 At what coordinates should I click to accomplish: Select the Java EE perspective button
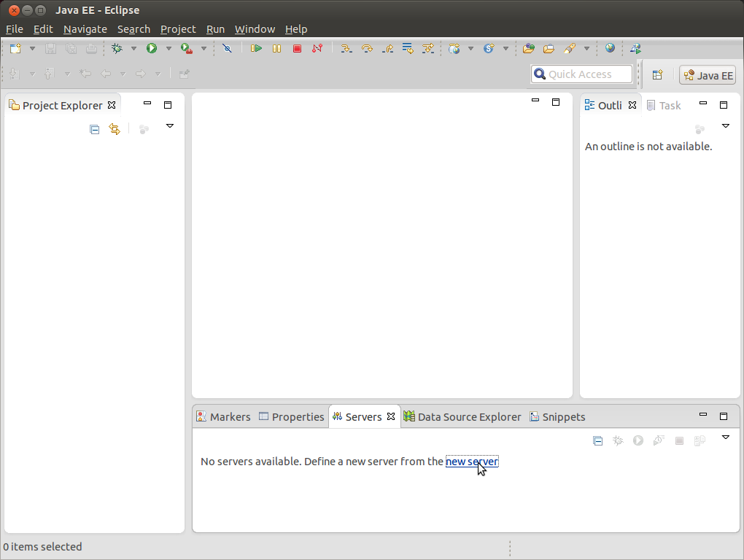point(708,75)
